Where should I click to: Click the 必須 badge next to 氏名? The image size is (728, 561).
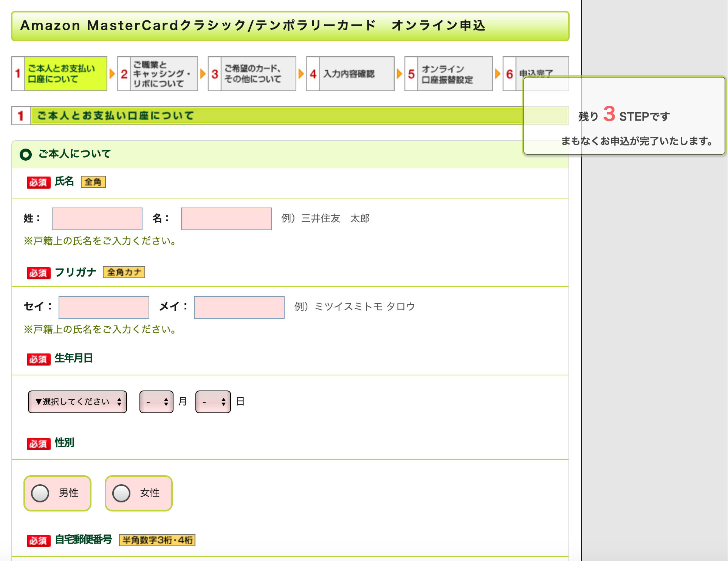(x=39, y=182)
